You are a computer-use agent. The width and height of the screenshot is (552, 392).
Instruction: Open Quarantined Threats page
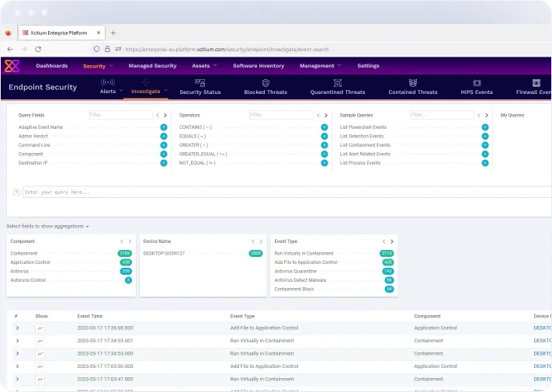coord(338,87)
